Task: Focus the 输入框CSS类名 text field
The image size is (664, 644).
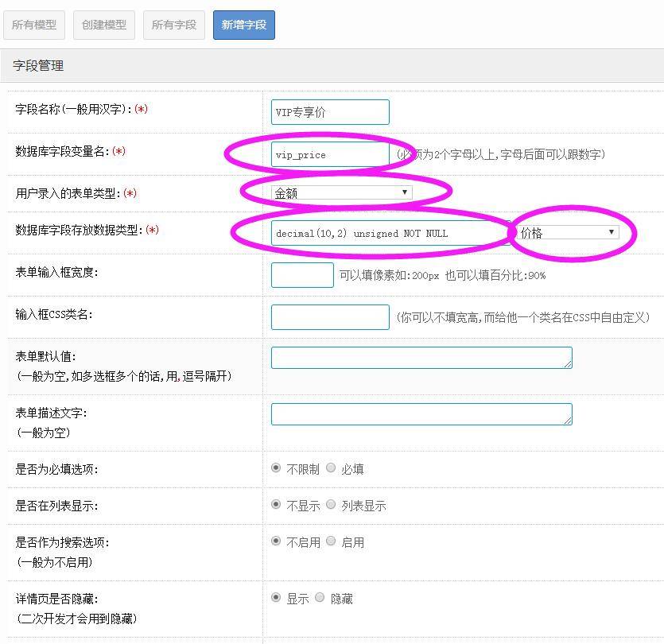Action: pyautogui.click(x=330, y=316)
